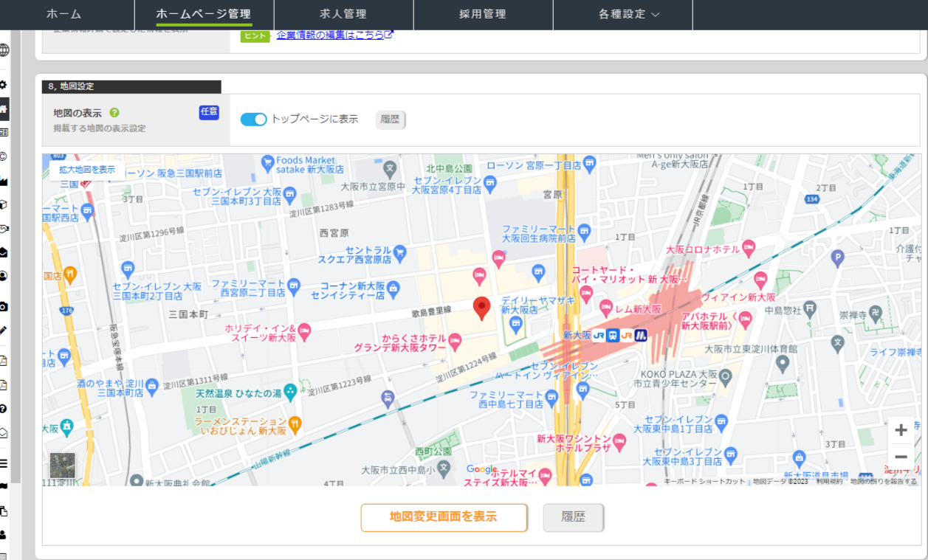
Task: Click the Google logo on the map
Action: (x=482, y=470)
